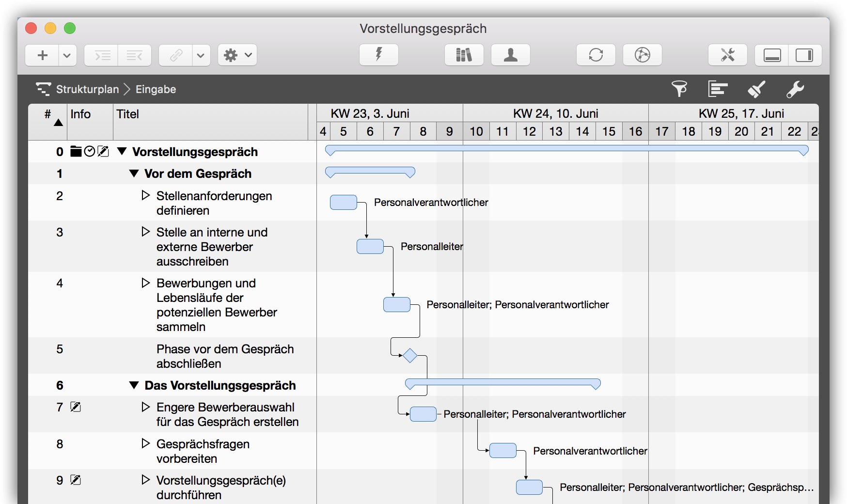Open the wrench settings icon
Image resolution: width=847 pixels, height=504 pixels.
coord(795,89)
